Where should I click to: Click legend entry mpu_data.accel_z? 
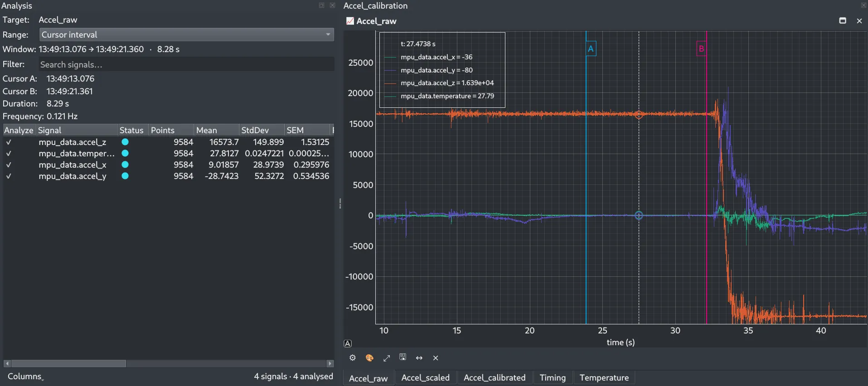coord(447,83)
